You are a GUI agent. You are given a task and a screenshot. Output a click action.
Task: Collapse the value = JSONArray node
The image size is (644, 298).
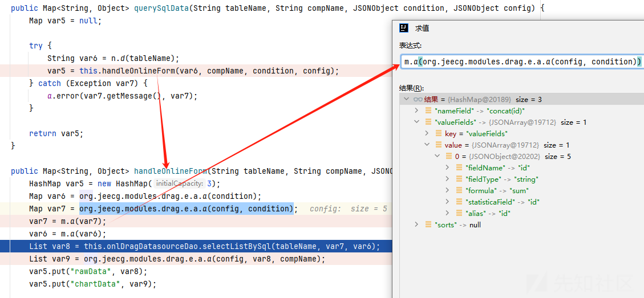click(427, 145)
